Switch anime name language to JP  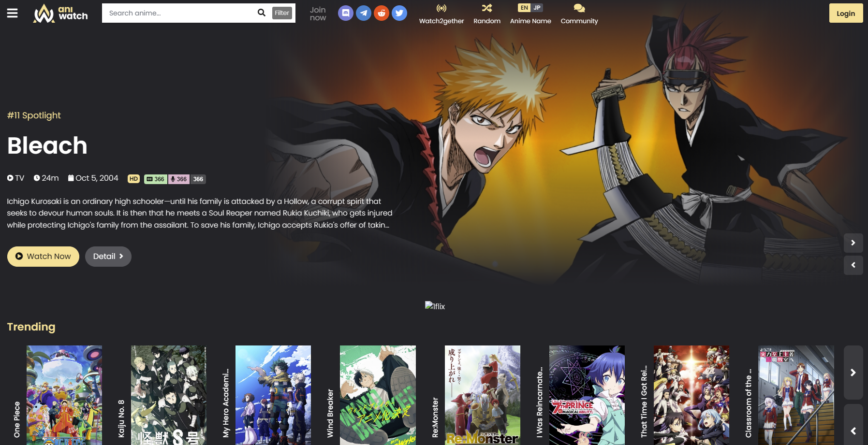[x=537, y=8]
